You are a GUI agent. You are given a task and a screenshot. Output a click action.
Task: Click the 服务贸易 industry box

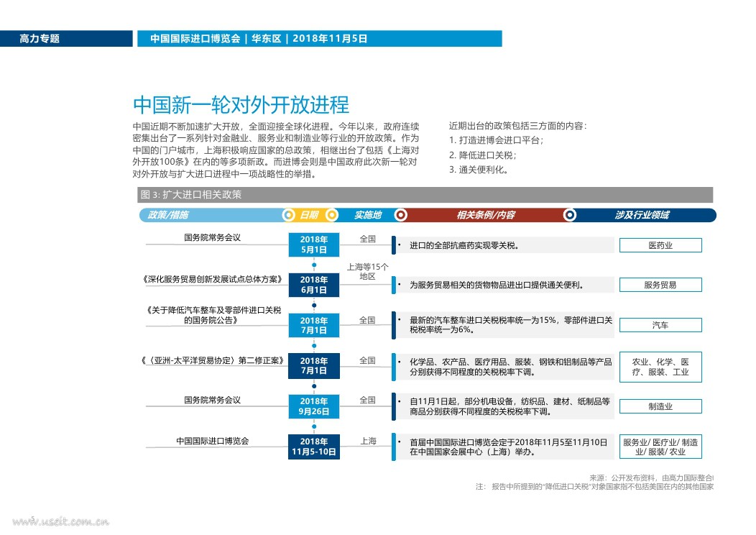pyautogui.click(x=660, y=285)
